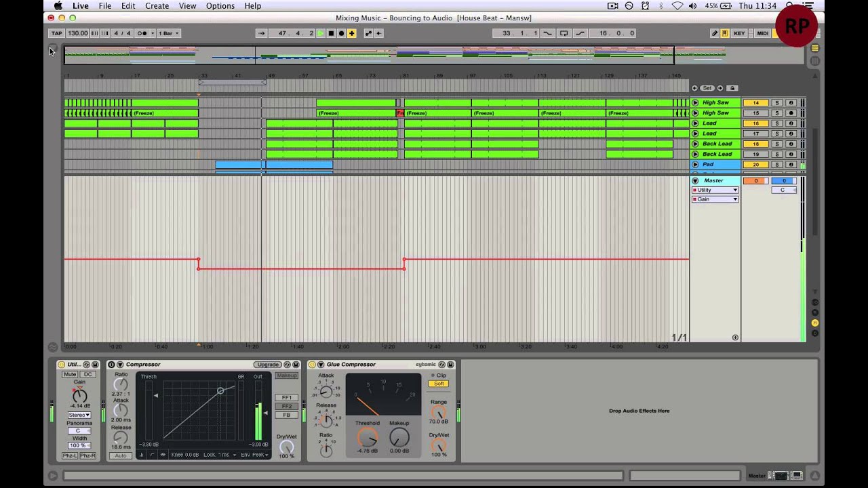Fold the Master track
Image resolution: width=868 pixels, height=488 pixels.
[x=695, y=181]
